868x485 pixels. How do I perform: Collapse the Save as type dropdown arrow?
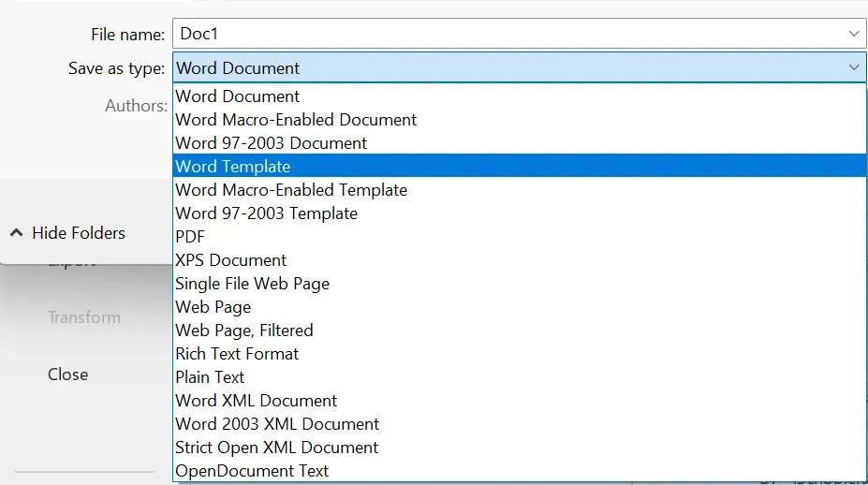tap(854, 67)
